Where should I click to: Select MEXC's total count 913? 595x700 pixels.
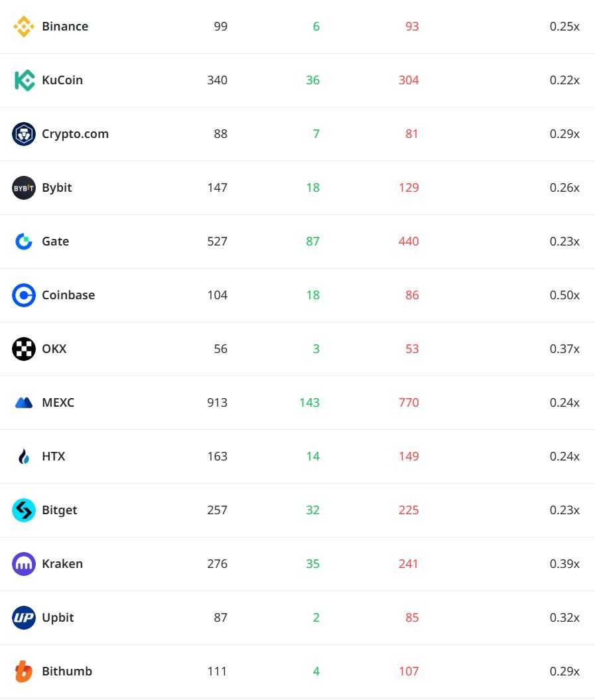(217, 403)
